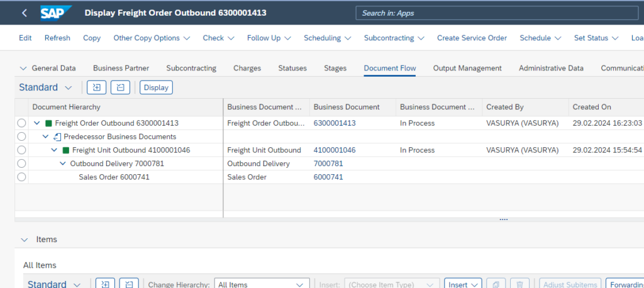Screen dimensions: 644x288
Task: Click the SAP logo
Action: [55, 13]
